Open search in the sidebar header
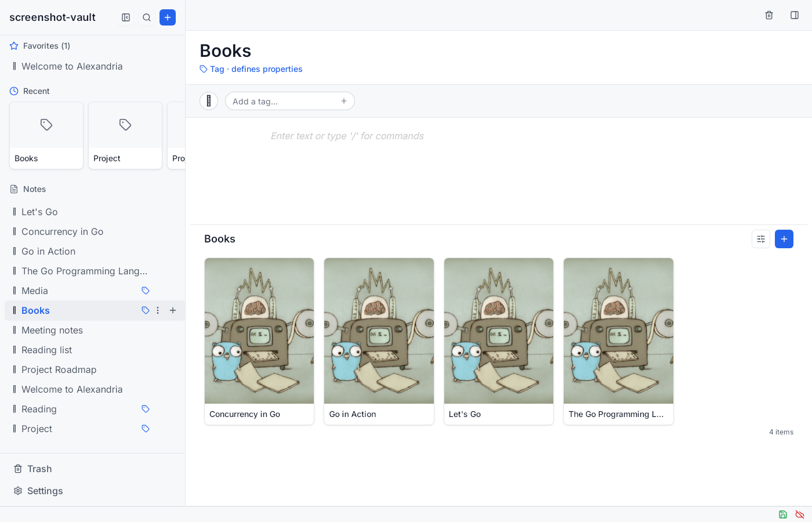This screenshot has height=522, width=812. coord(147,17)
